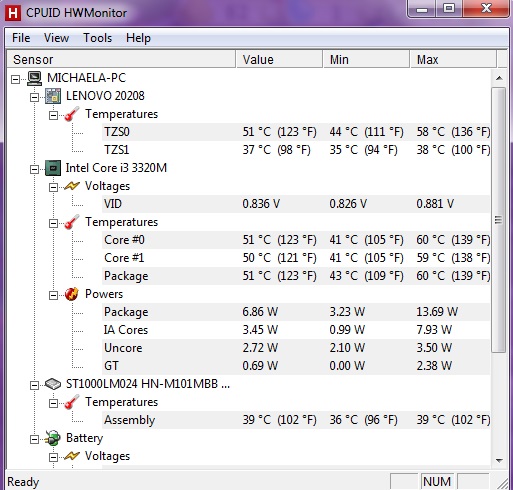Click the MICHAELA-PC computer icon
This screenshot has width=513, height=490.
[34, 78]
